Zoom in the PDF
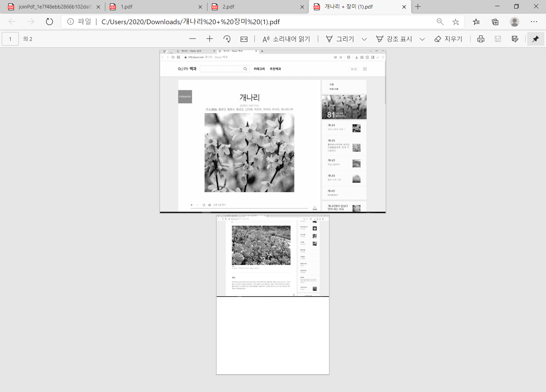The image size is (546, 392). [210, 39]
